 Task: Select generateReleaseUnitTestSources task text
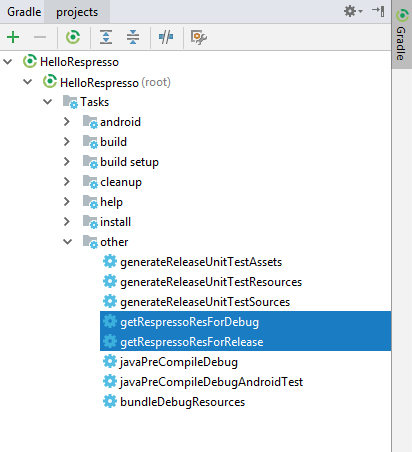click(205, 302)
